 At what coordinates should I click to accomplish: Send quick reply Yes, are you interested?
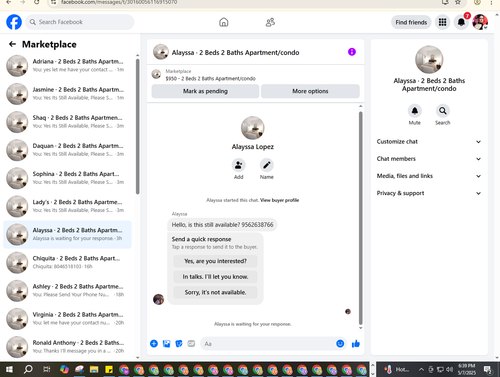point(215,261)
